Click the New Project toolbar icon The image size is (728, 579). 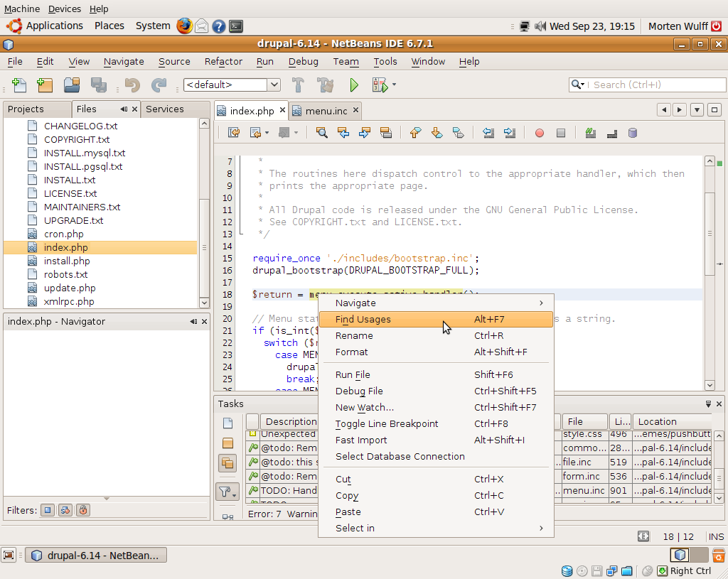tap(45, 85)
